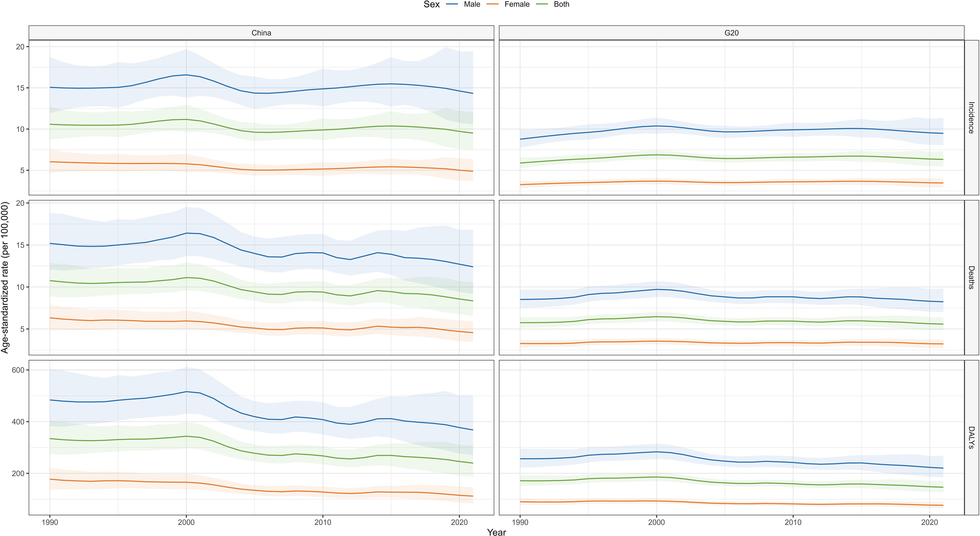The image size is (980, 536).
Task: Click the 2000 tick under the China panel
Action: pyautogui.click(x=186, y=522)
